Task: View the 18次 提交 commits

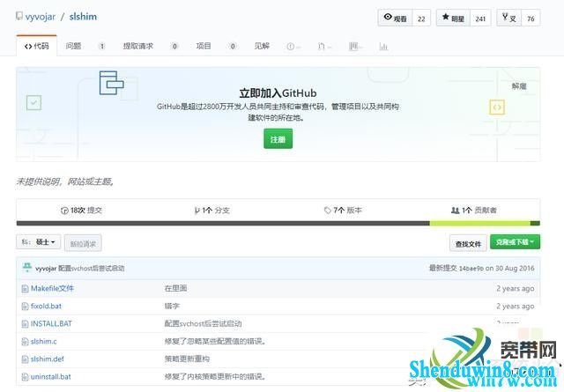Action: coord(82,210)
